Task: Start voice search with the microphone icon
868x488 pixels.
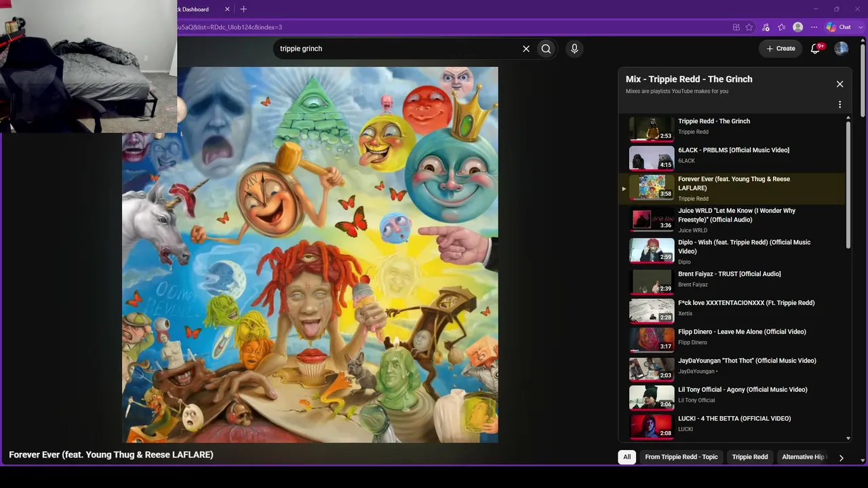Action: tap(574, 49)
